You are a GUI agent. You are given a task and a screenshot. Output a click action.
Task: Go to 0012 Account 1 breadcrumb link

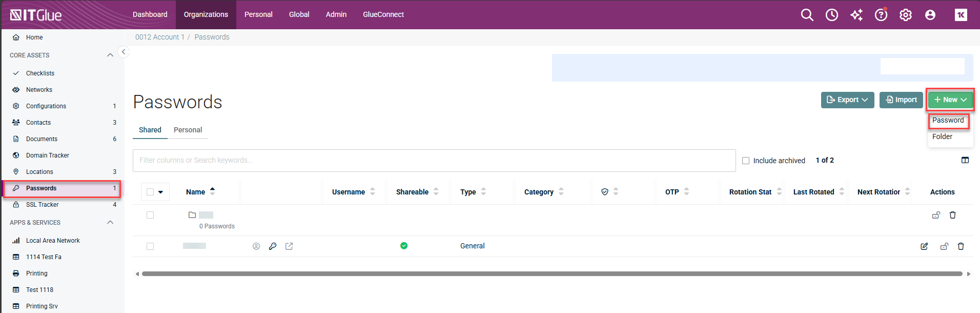point(159,37)
